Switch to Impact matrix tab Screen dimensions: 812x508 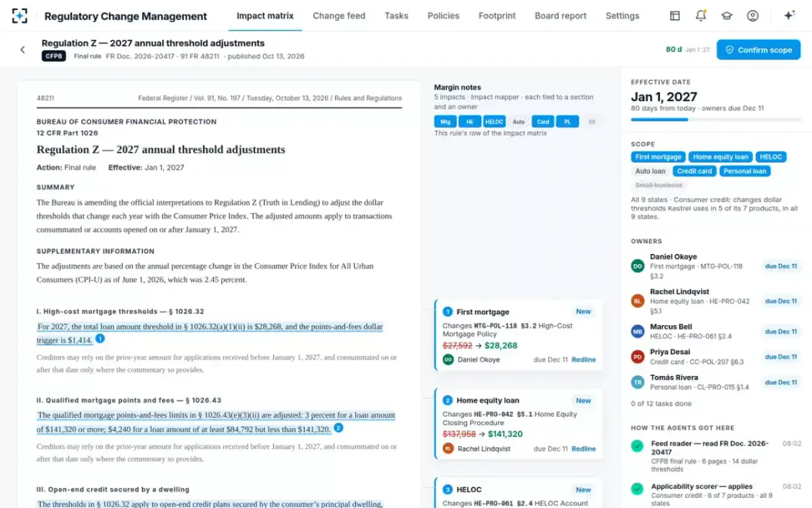265,16
